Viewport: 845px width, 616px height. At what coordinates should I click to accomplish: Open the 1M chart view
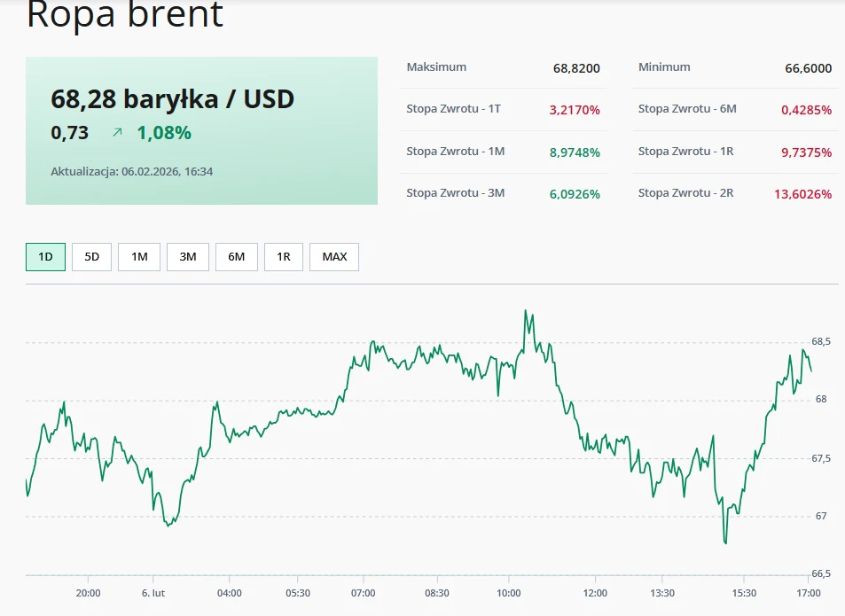138,256
